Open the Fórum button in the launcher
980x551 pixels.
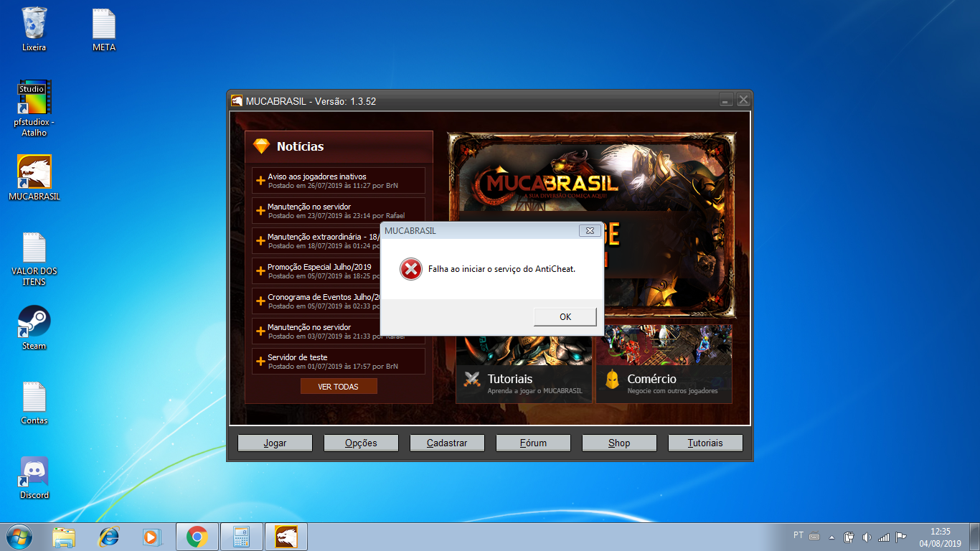pos(533,443)
